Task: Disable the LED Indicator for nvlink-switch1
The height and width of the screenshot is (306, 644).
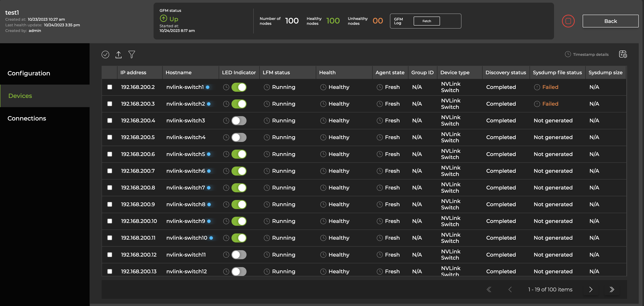Action: [239, 87]
